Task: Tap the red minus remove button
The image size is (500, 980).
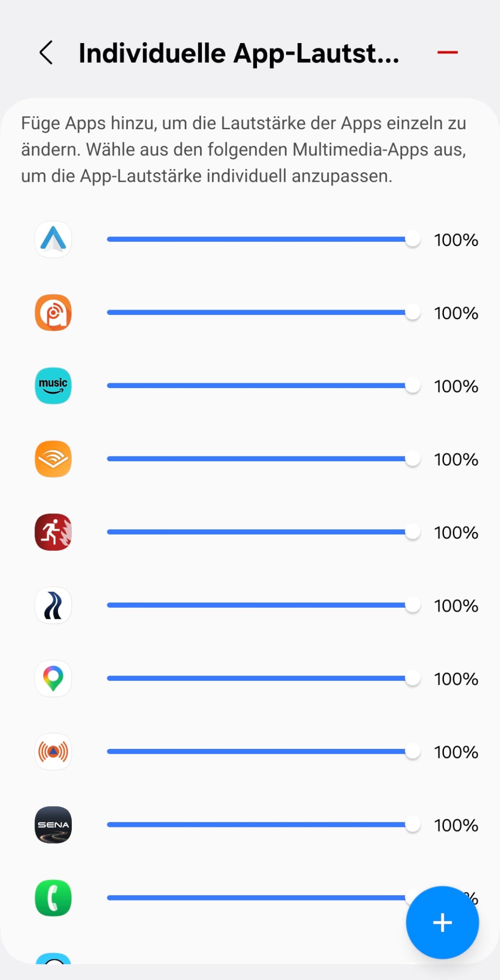Action: [447, 52]
